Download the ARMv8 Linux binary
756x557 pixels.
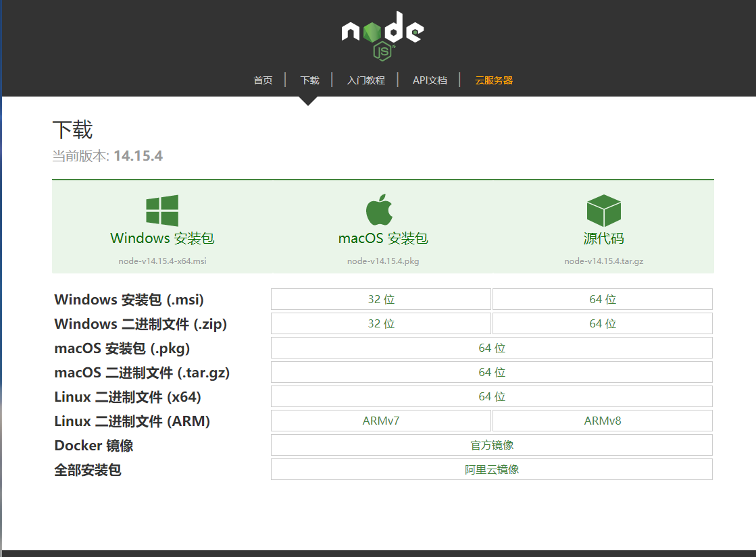point(603,421)
